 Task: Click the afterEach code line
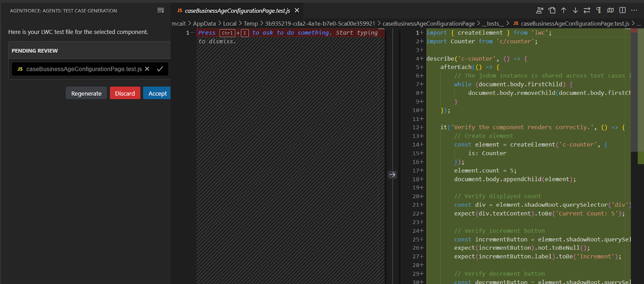tap(470, 67)
